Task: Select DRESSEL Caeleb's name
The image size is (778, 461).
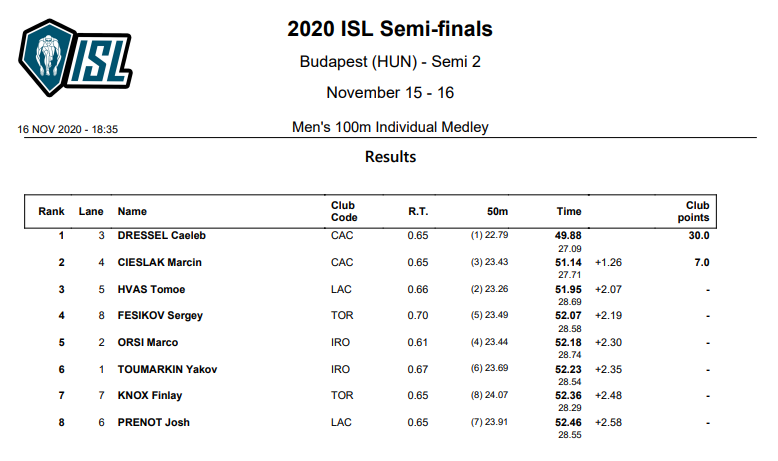Action: tap(161, 235)
